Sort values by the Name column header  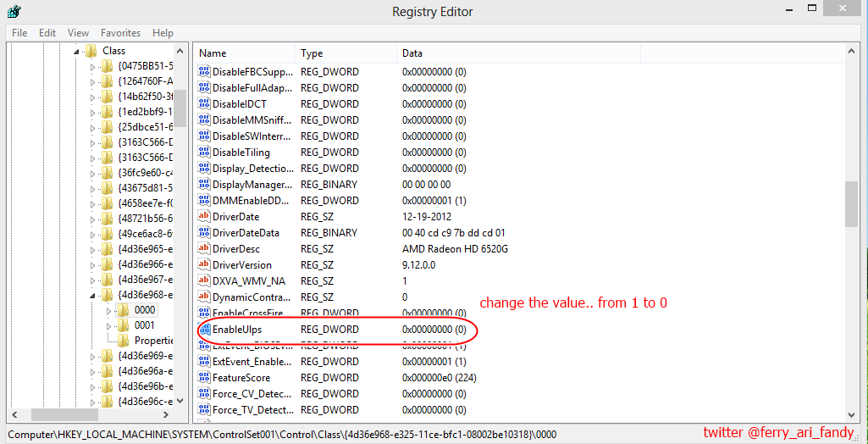coord(245,53)
